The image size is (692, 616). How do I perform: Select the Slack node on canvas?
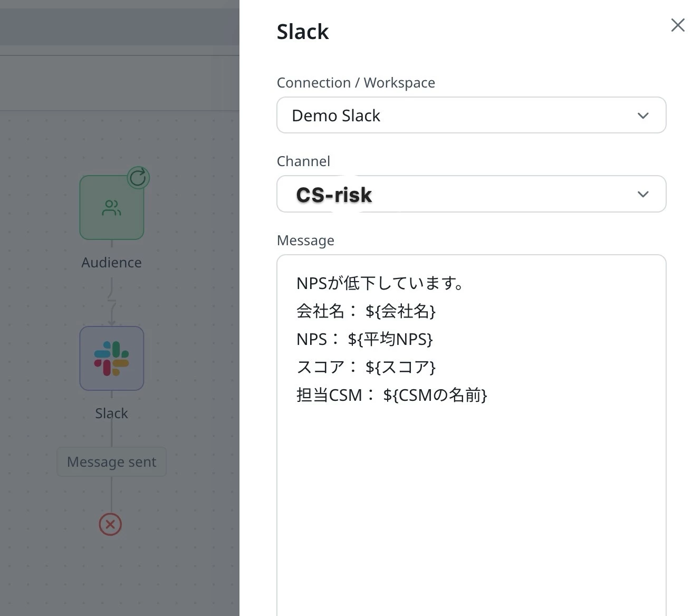(112, 359)
